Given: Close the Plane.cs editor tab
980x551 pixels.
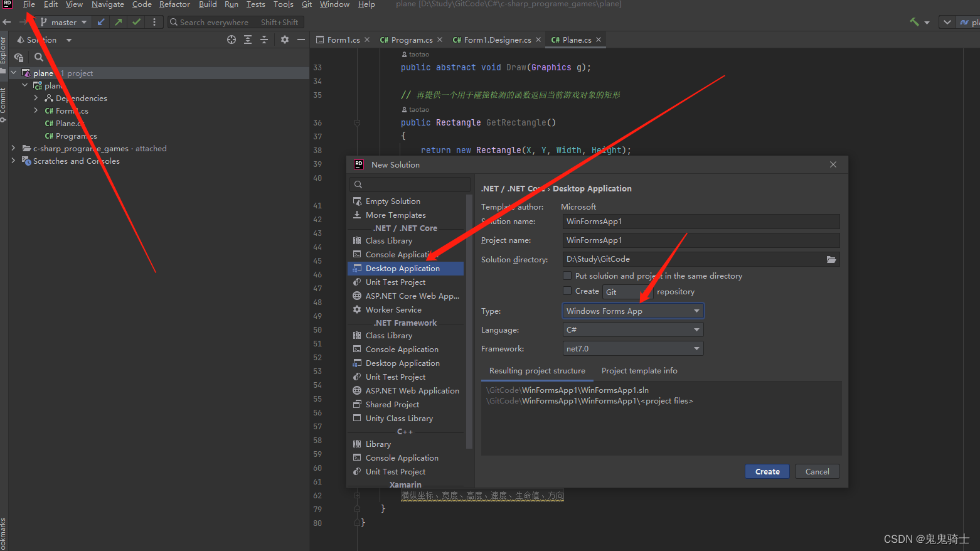Looking at the screenshot, I should tap(599, 40).
